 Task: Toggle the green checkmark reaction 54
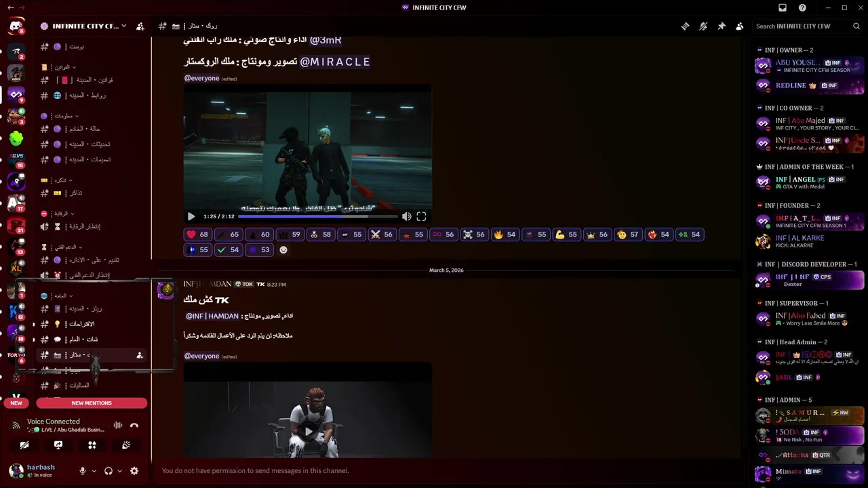click(x=228, y=249)
